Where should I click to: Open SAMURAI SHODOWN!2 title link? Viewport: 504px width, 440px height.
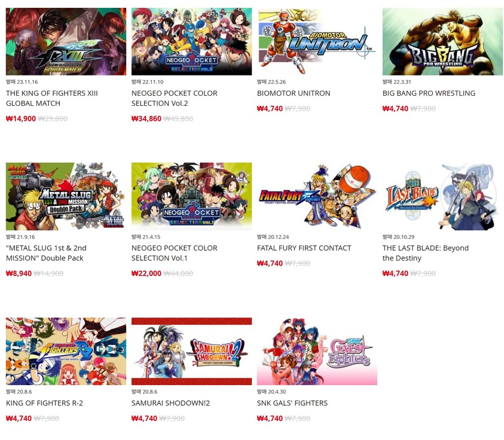pos(170,403)
